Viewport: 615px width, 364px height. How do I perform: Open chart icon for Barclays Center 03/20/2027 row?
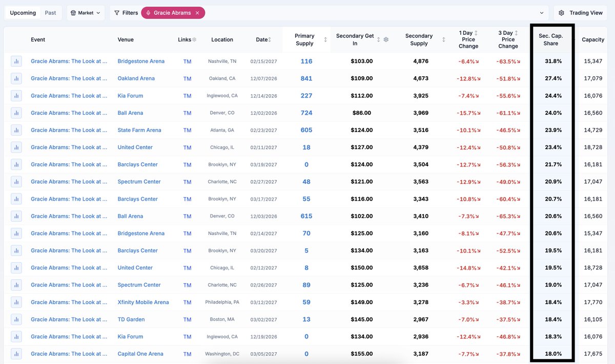click(16, 251)
